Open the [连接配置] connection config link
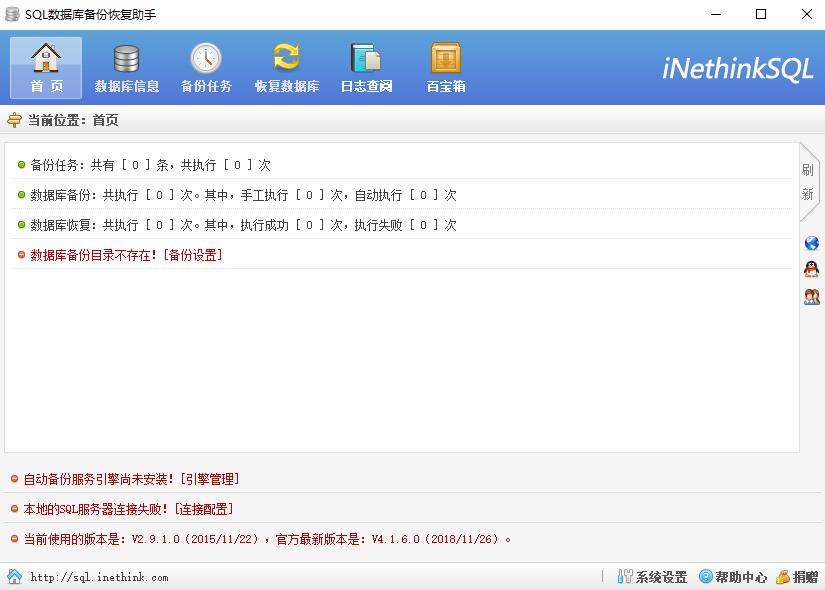825x590 pixels. click(204, 509)
